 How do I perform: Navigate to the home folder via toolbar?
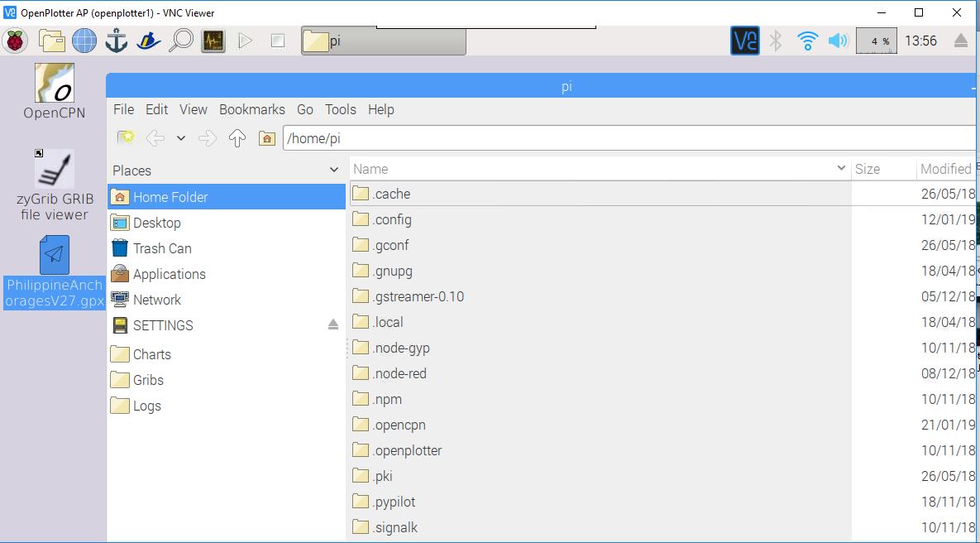266,138
